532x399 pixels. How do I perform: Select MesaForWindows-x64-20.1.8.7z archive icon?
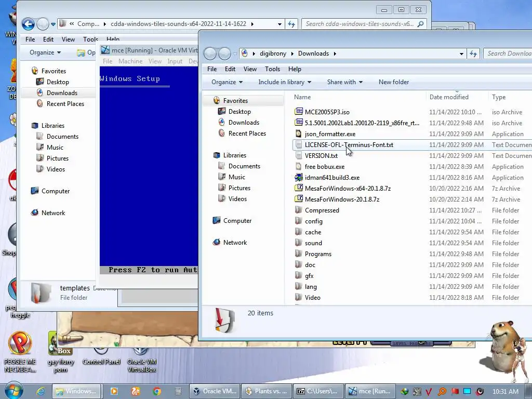[299, 188]
